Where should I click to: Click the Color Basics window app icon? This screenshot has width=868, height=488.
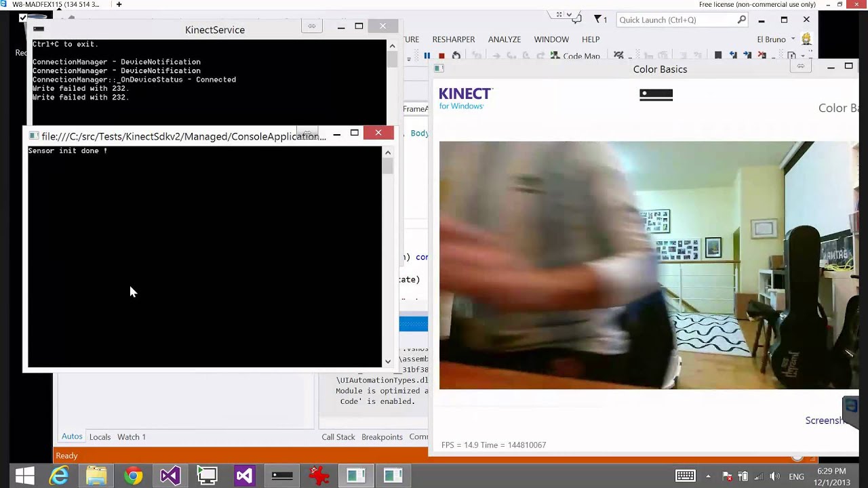pyautogui.click(x=439, y=68)
